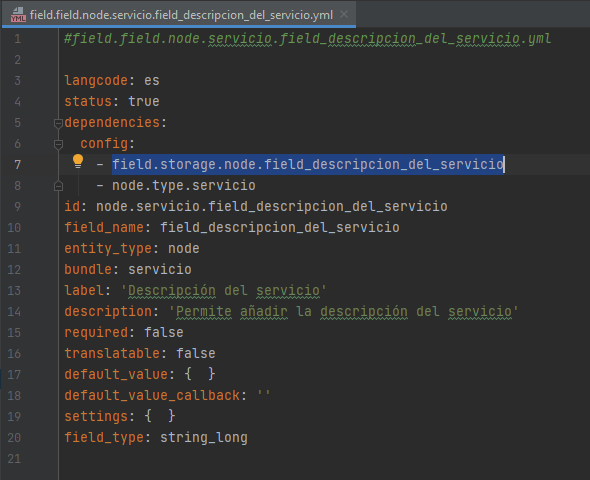Click 'field_type' key text
This screenshot has width=590, height=480.
[x=104, y=437]
